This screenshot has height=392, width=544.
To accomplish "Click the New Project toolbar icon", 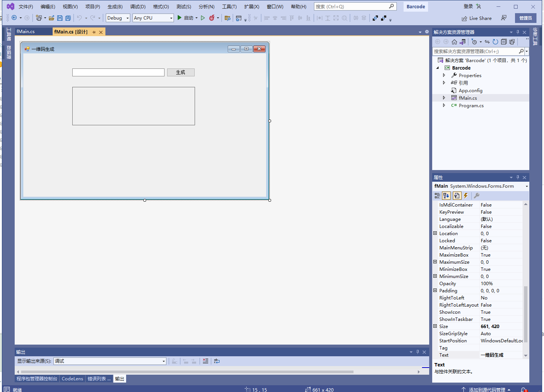I will point(39,18).
